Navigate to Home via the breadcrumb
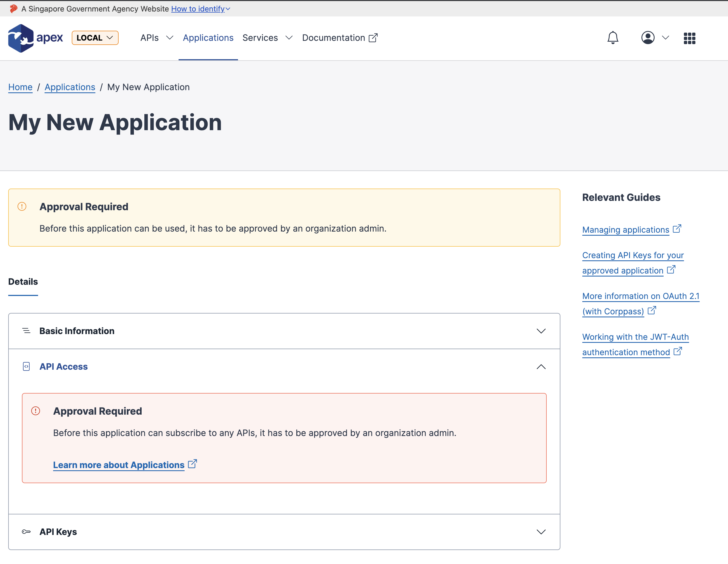The height and width of the screenshot is (564, 728). pos(20,87)
